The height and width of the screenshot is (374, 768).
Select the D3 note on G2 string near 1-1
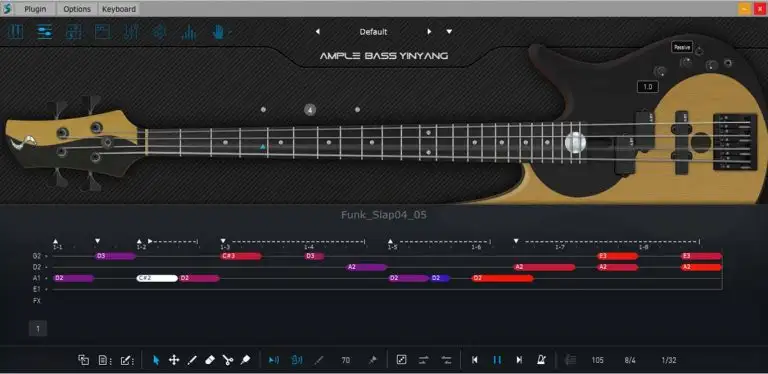click(115, 256)
